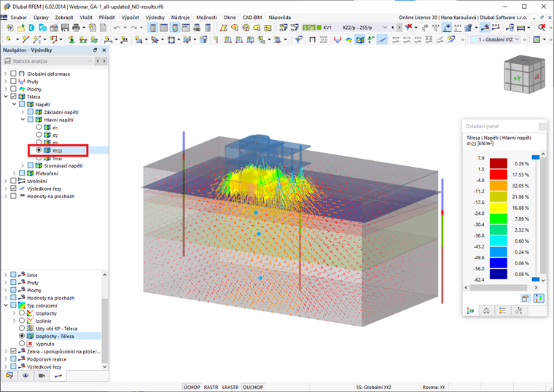Uncheck the Výsledkové řezy checkbox in upper tree
Viewport: 554px width, 392px height.
(x=13, y=188)
